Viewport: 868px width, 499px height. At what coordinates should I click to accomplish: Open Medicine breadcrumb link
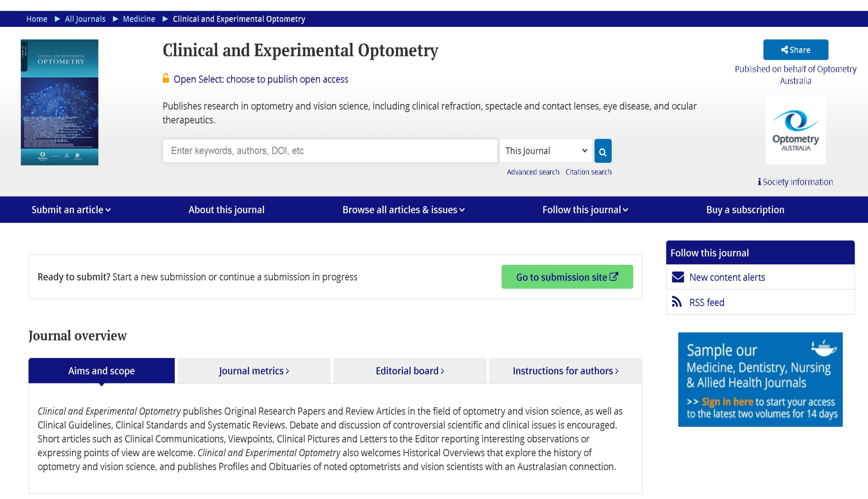coord(139,19)
